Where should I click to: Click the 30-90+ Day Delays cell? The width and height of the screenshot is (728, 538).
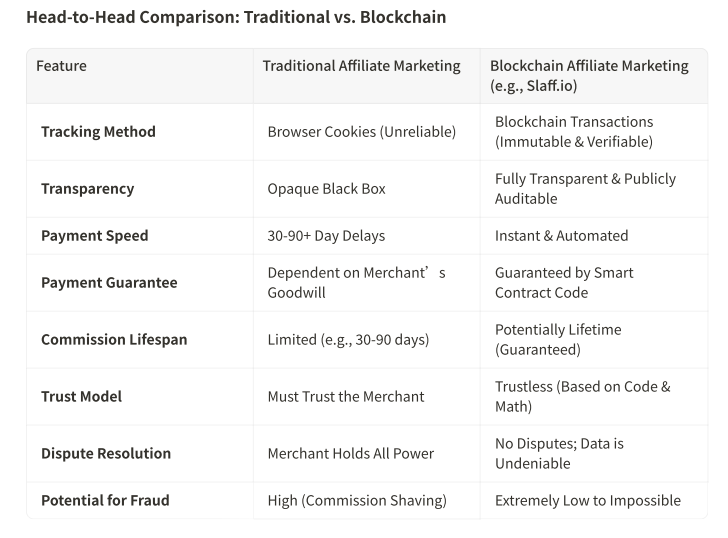click(326, 236)
